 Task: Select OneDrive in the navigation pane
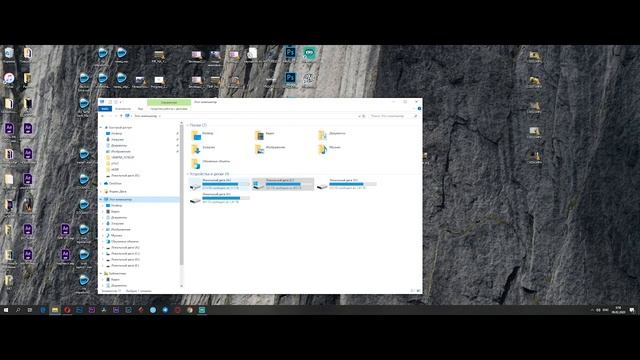click(112, 184)
